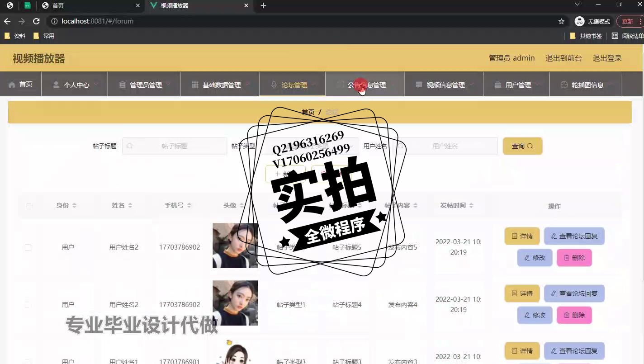The image size is (644, 364).
Task: Open the incognito mode (无痕模式) indicator
Action: point(592,21)
